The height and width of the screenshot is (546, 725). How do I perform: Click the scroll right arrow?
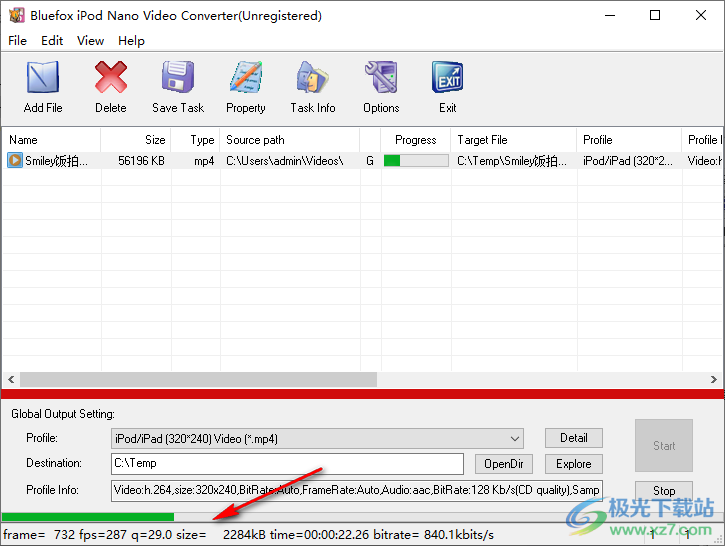[713, 380]
